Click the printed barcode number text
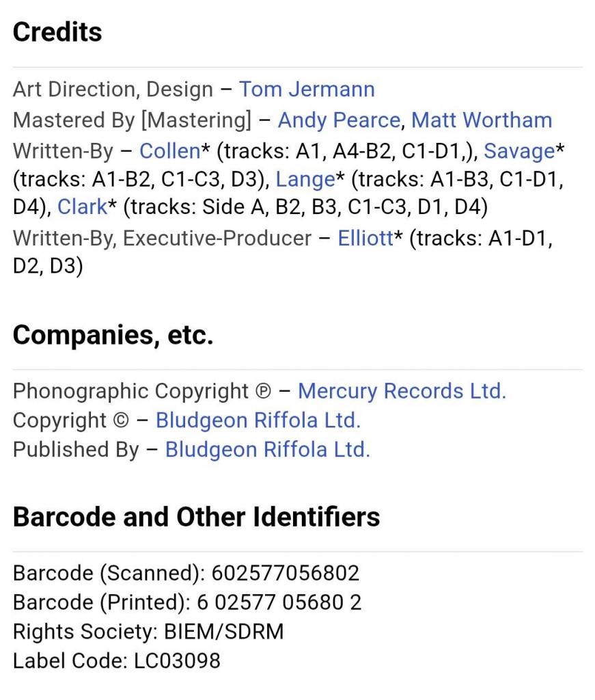The width and height of the screenshot is (595, 700). 279,602
